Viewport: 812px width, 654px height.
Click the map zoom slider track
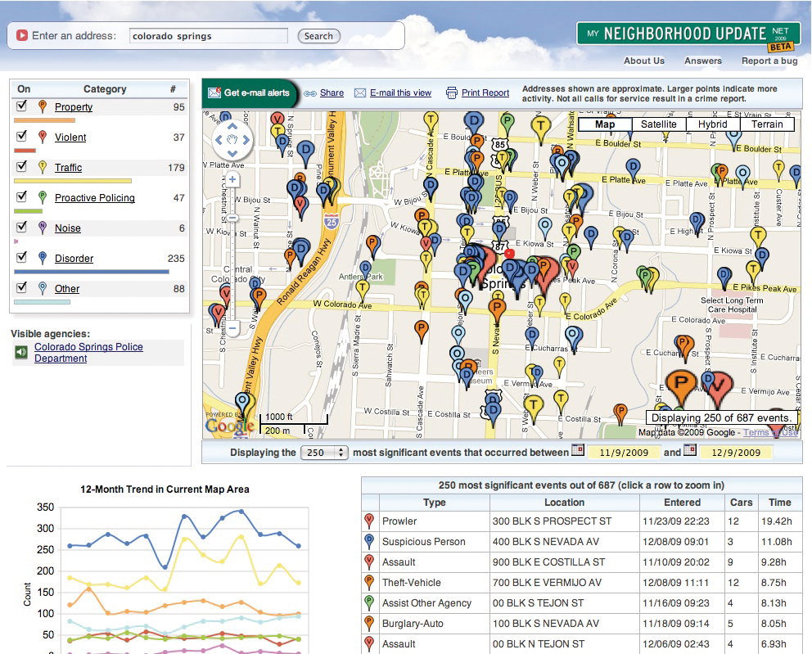[232, 262]
